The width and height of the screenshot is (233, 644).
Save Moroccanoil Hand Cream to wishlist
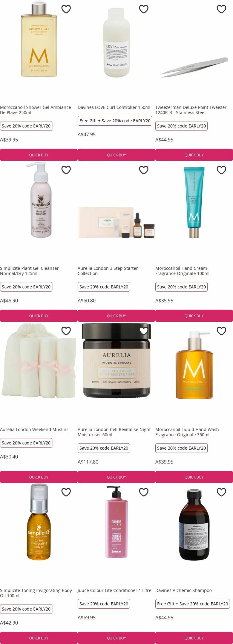coord(221,170)
